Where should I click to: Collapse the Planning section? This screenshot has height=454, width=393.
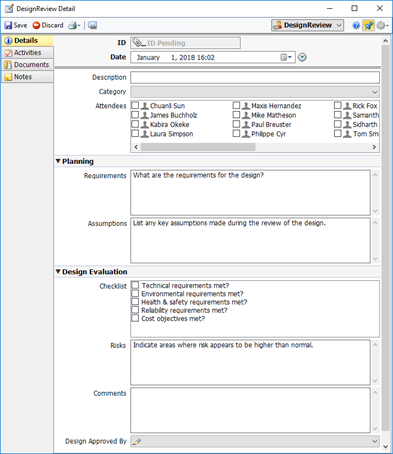[58, 161]
